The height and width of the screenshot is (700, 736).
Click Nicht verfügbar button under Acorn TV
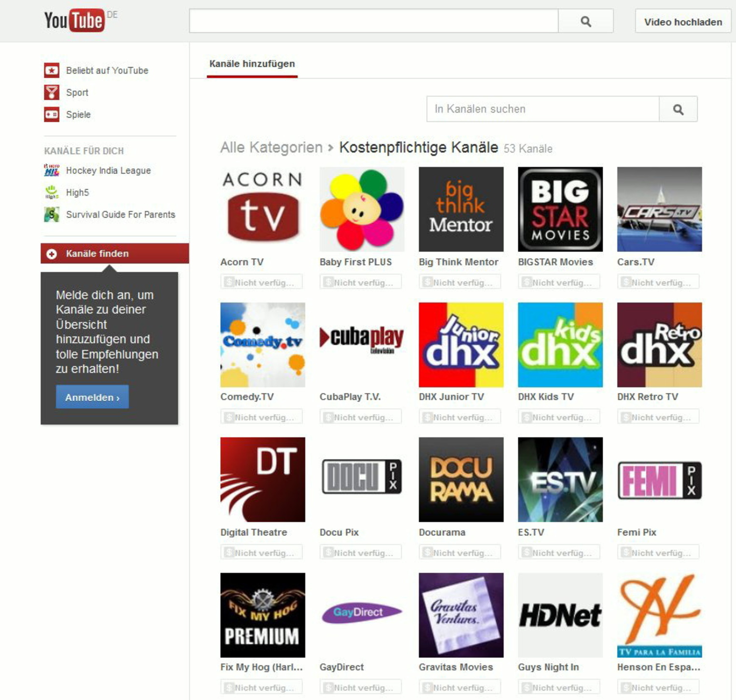[261, 282]
